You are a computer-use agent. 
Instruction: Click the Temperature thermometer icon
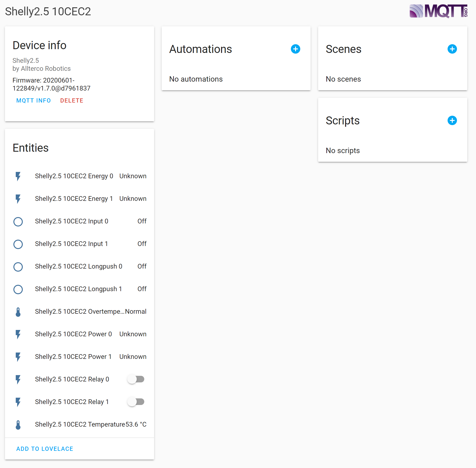18,425
